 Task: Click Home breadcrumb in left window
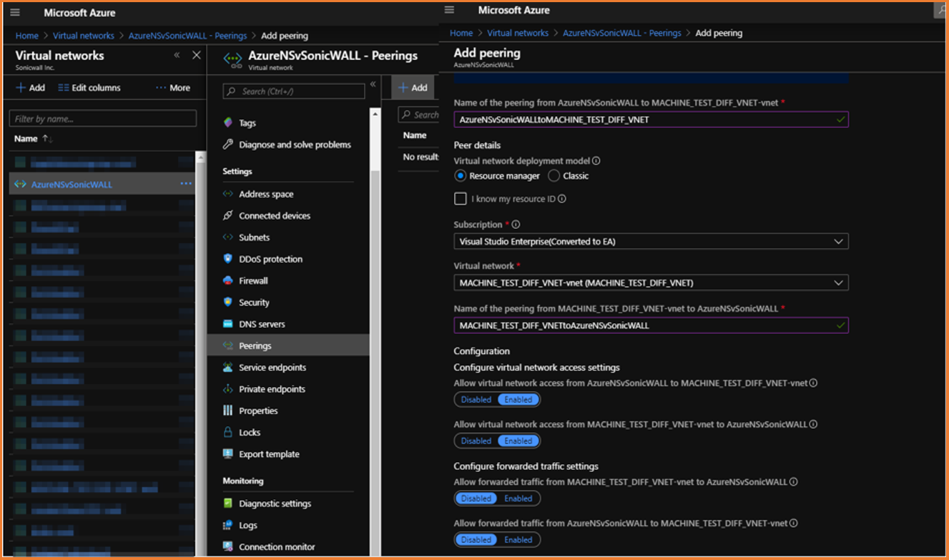[x=27, y=36]
